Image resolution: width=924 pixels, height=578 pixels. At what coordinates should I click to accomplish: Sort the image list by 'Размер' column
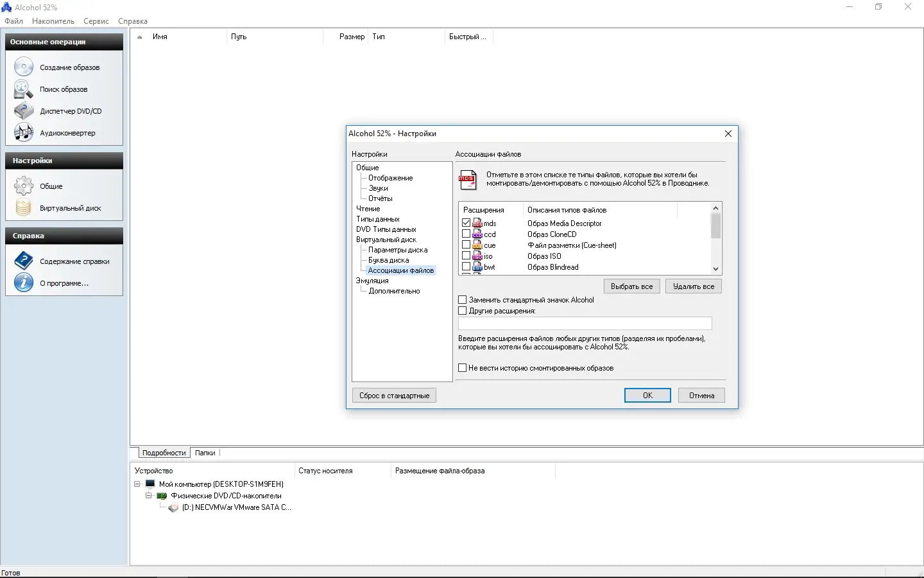pos(346,37)
